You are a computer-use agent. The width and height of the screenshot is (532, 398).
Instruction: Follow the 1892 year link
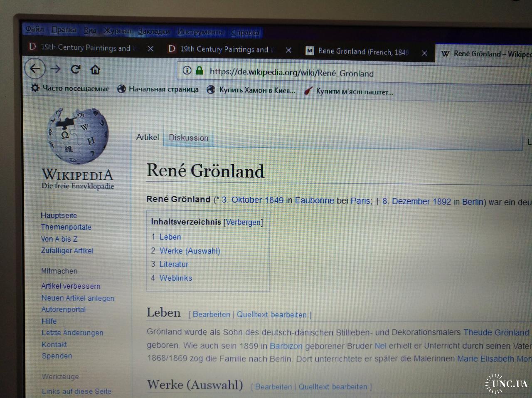[441, 202]
